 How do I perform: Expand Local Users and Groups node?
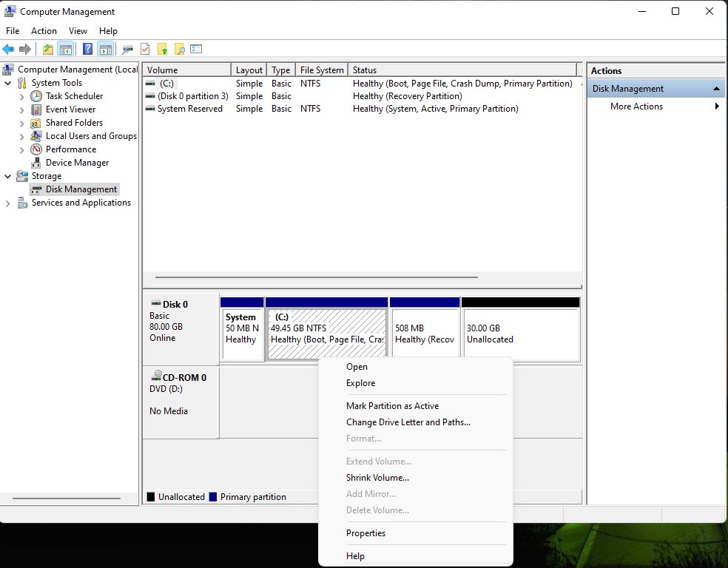pos(21,136)
